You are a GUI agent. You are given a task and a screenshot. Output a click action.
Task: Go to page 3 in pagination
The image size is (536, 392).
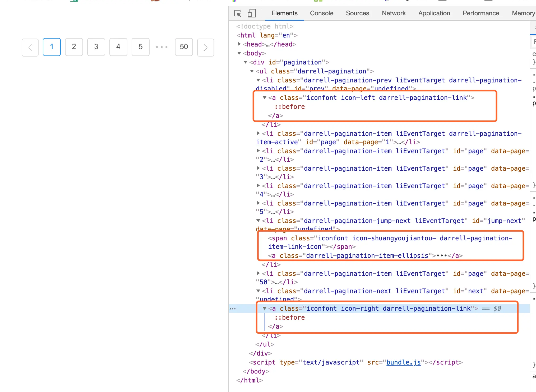point(96,47)
